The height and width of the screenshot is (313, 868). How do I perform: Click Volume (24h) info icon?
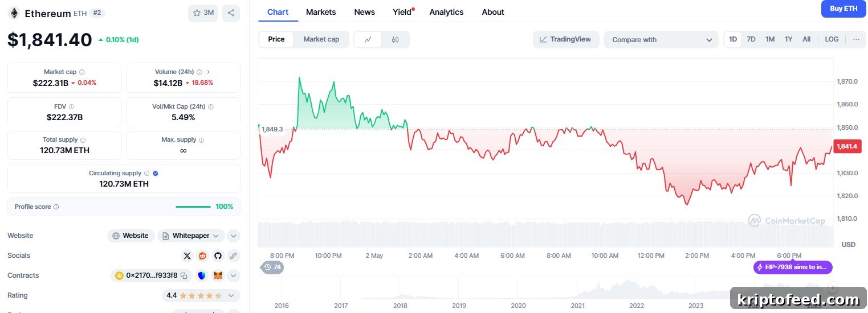pyautogui.click(x=199, y=72)
